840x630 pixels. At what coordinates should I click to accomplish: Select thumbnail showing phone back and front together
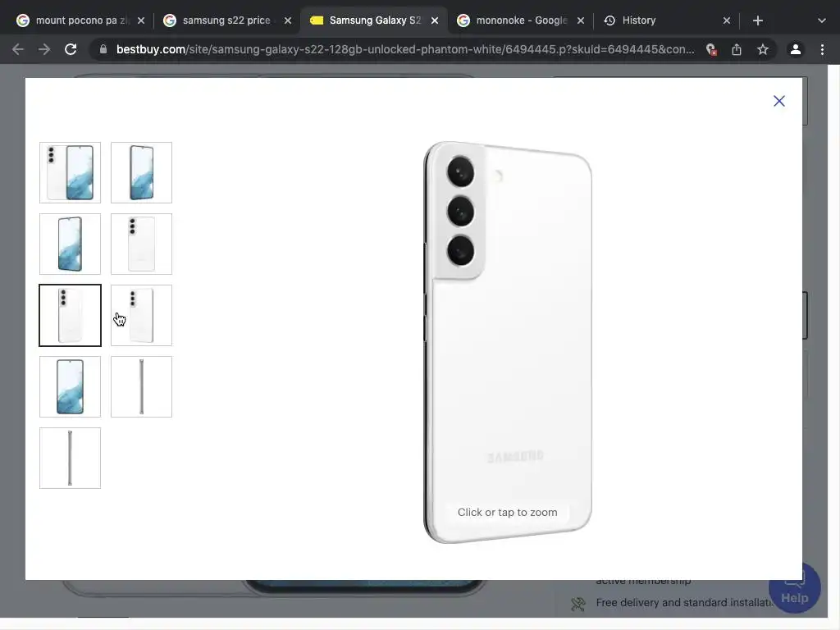pos(71,172)
